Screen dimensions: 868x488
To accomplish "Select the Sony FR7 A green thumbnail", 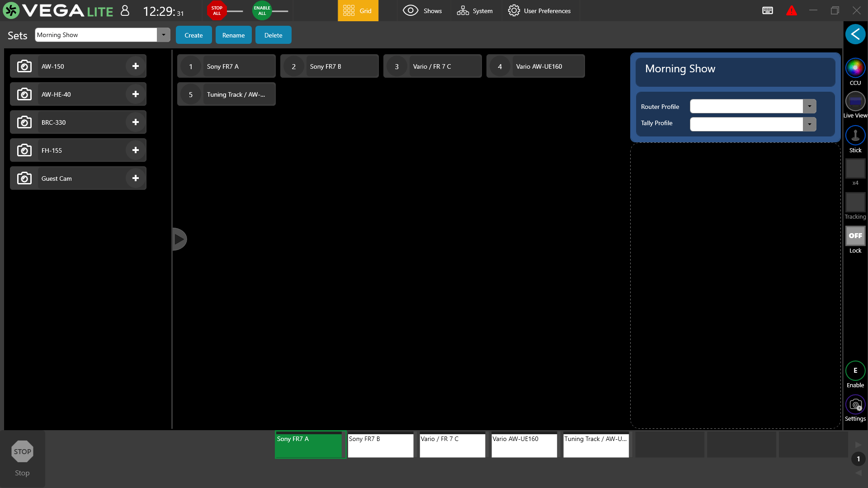I will [x=310, y=445].
